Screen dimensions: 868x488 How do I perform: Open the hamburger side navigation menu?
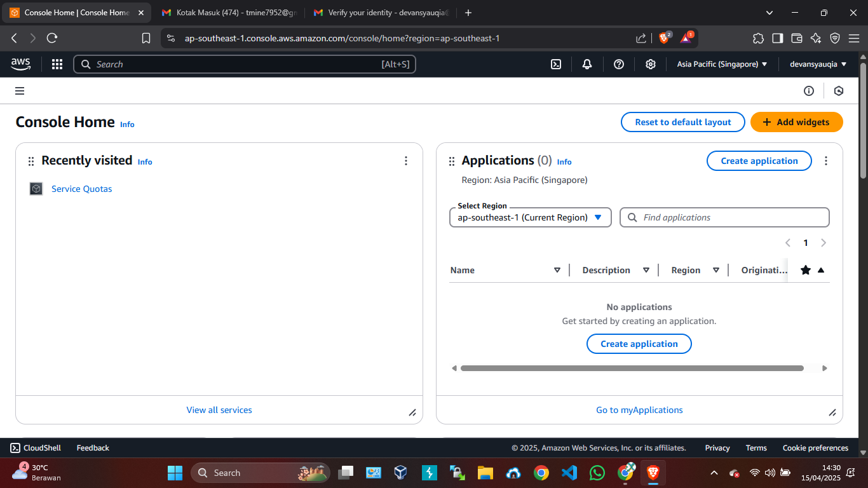coord(20,91)
